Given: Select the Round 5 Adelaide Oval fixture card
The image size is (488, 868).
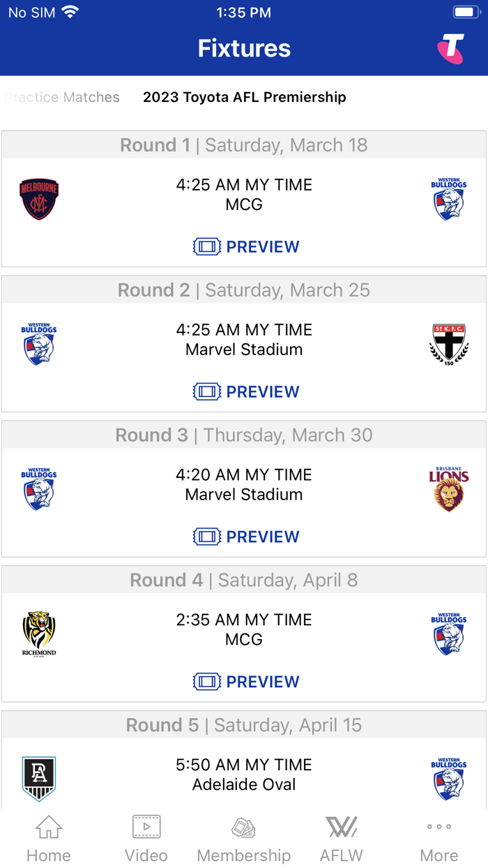Looking at the screenshot, I should 244,775.
